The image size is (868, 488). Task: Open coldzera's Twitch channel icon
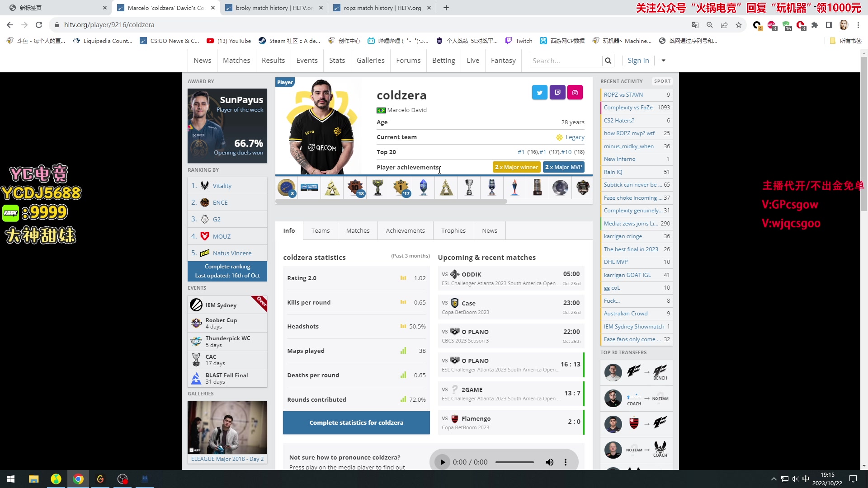[557, 93]
